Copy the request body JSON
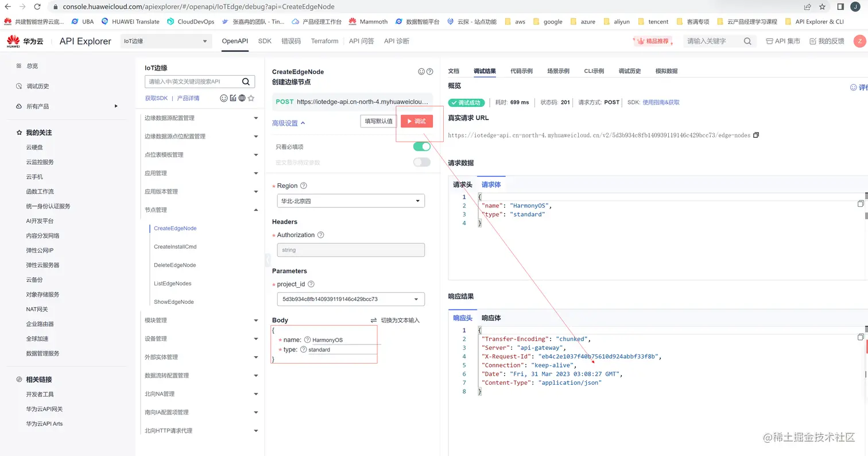 click(861, 204)
